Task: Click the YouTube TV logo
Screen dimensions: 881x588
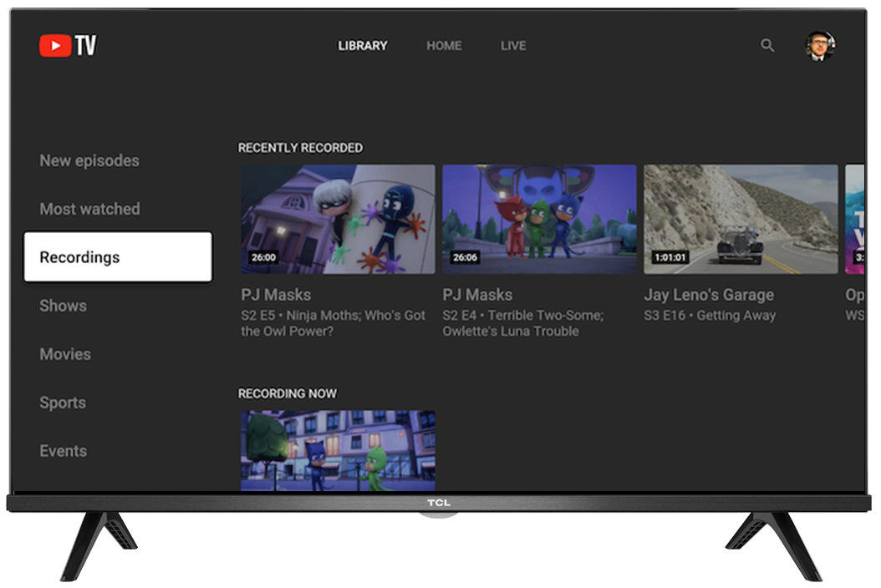Action: 68,45
